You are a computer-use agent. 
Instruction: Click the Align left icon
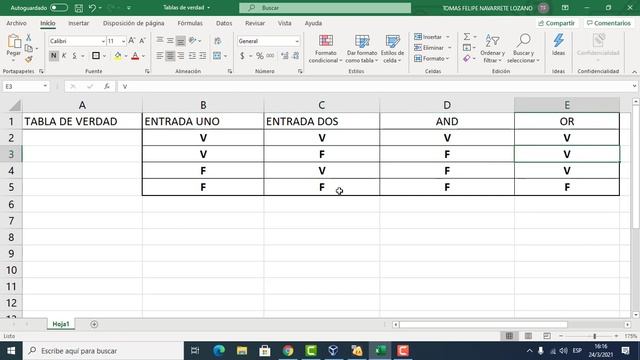pos(160,56)
